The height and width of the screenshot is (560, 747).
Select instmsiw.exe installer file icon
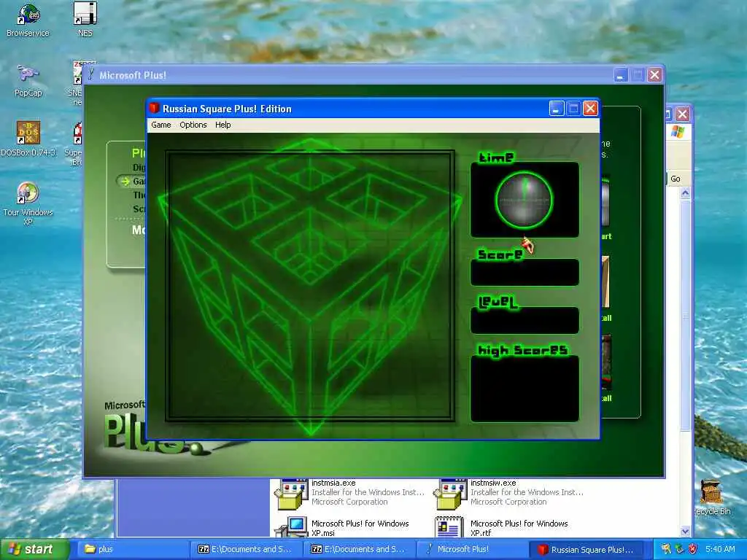coord(449,494)
